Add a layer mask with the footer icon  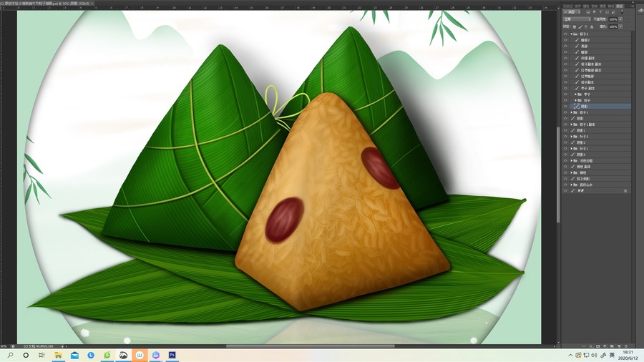tap(597, 346)
